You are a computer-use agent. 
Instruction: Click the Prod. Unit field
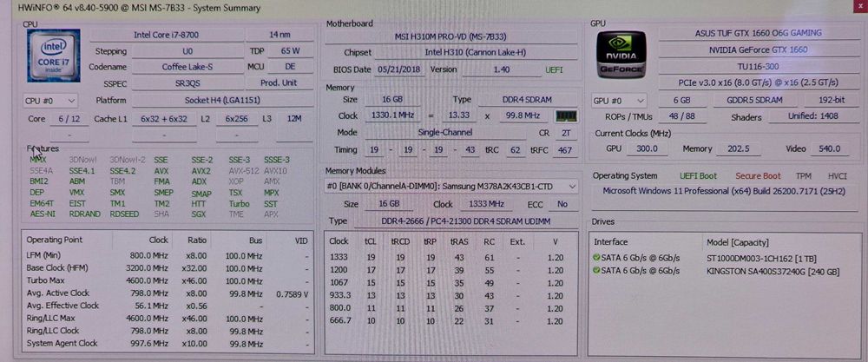[x=279, y=83]
